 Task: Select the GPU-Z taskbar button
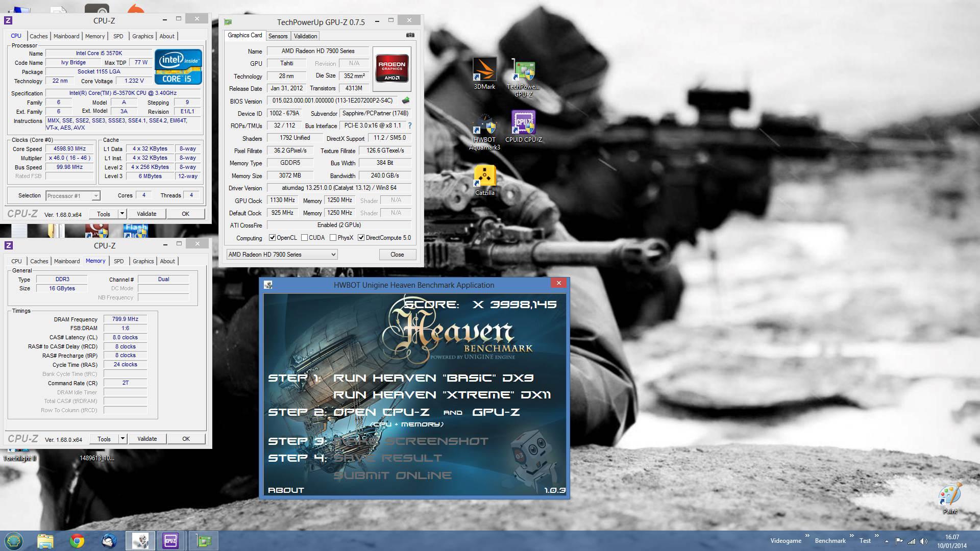click(x=204, y=541)
